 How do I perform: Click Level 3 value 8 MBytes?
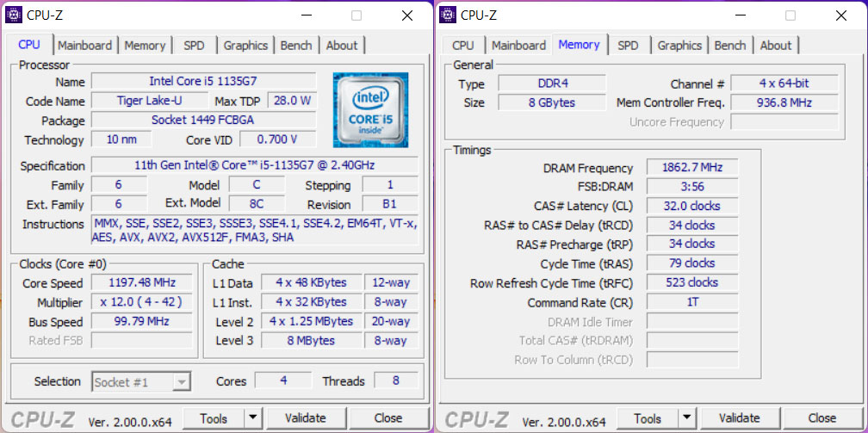[312, 341]
